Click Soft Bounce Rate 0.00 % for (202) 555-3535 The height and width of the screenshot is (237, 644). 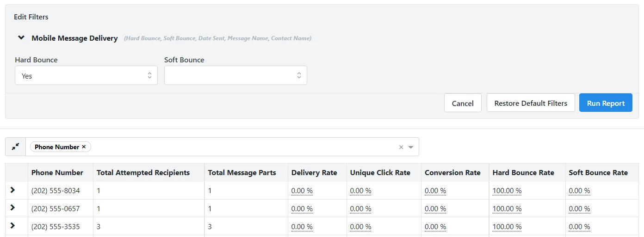point(580,226)
